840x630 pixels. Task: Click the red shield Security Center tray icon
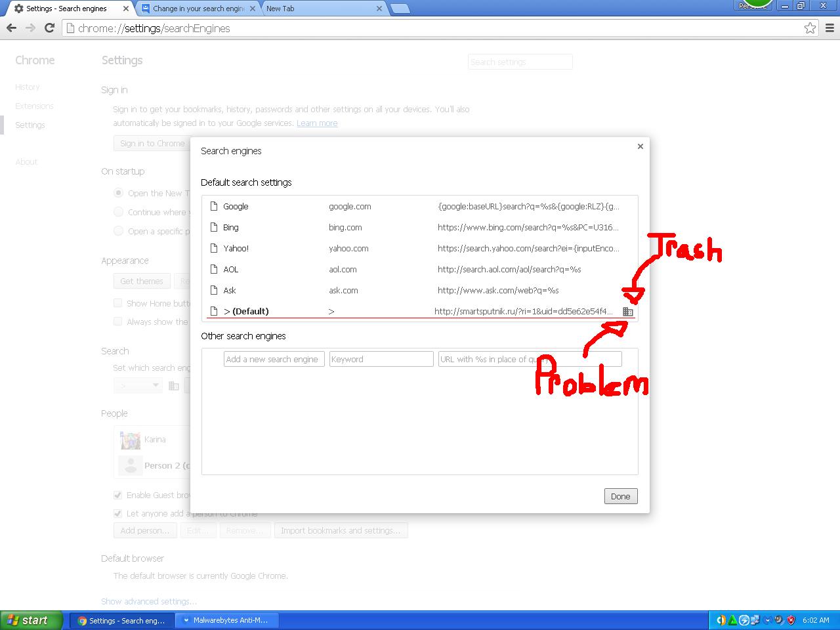point(791,620)
